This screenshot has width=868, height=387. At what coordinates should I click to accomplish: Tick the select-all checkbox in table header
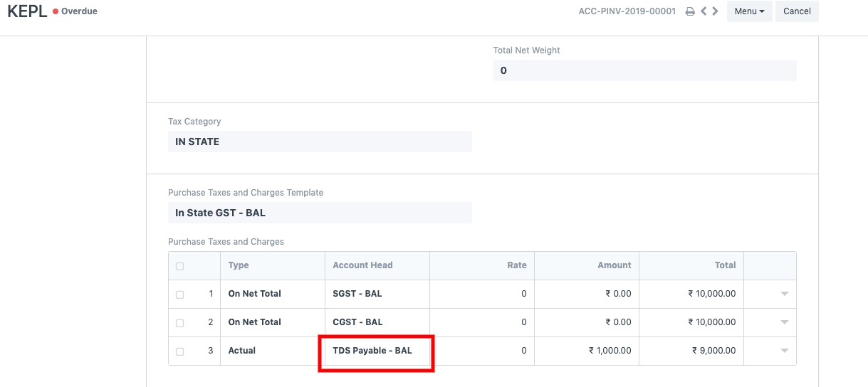pyautogui.click(x=179, y=266)
